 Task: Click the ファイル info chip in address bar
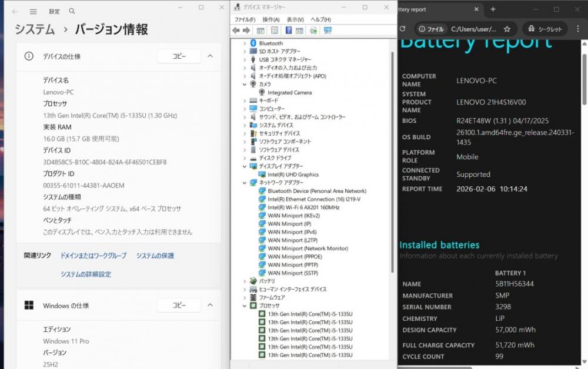point(431,29)
